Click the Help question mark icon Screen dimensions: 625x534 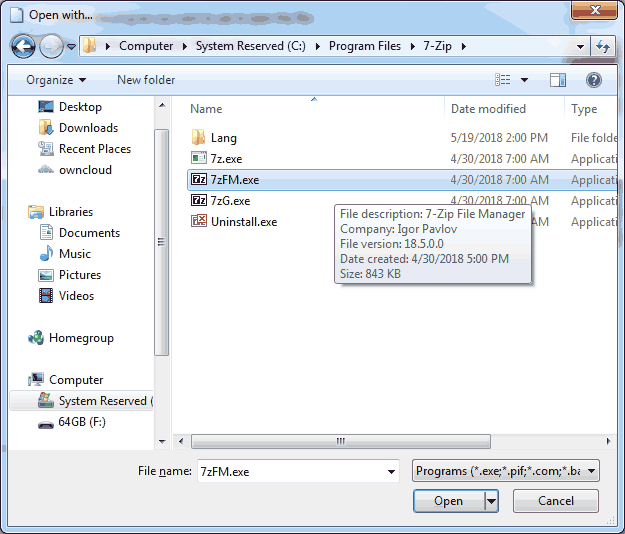coord(594,80)
